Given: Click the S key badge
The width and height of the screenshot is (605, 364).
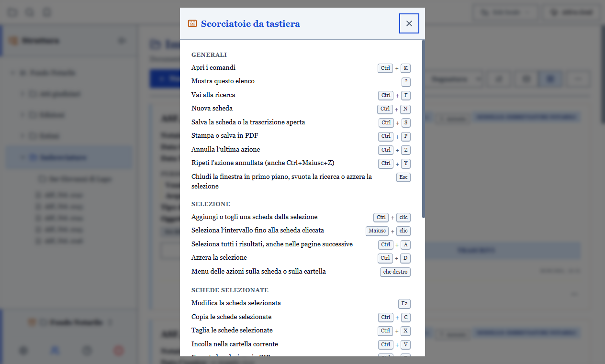Looking at the screenshot, I should [406, 123].
